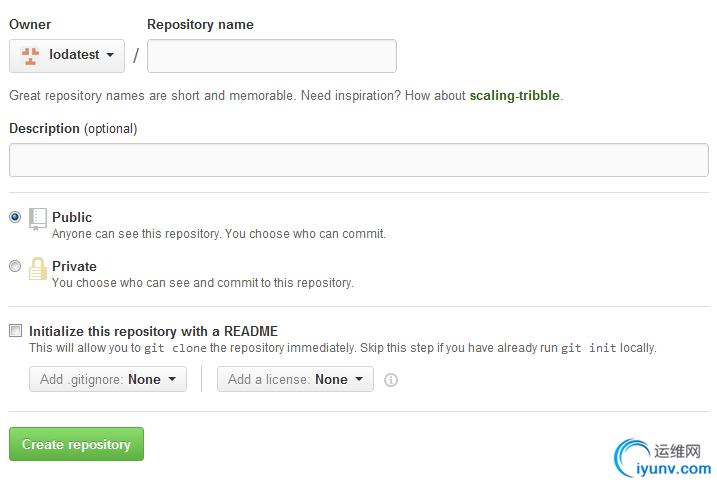Click the Private repository lock icon
This screenshot has width=717, height=485.
pyautogui.click(x=37, y=268)
